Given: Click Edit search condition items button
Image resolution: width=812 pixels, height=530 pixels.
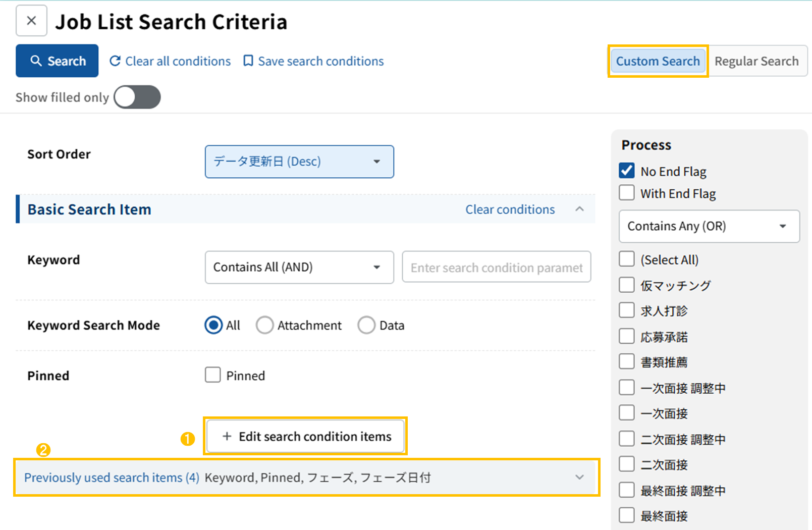Looking at the screenshot, I should pos(305,436).
